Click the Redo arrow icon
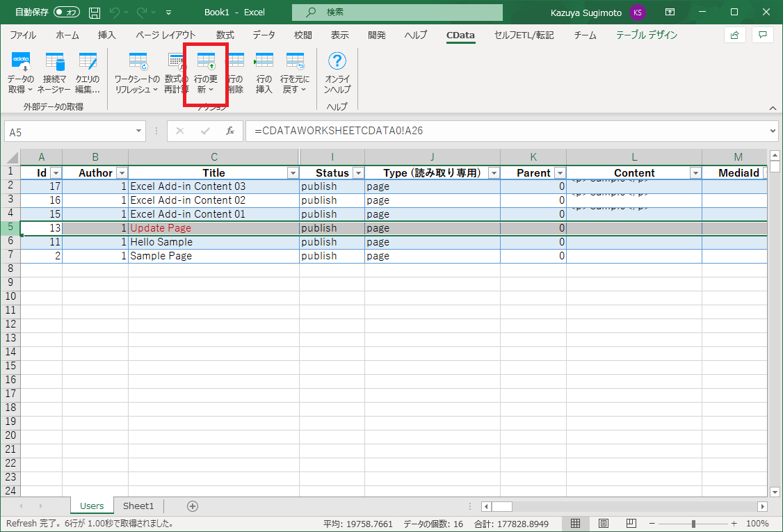 [x=143, y=13]
